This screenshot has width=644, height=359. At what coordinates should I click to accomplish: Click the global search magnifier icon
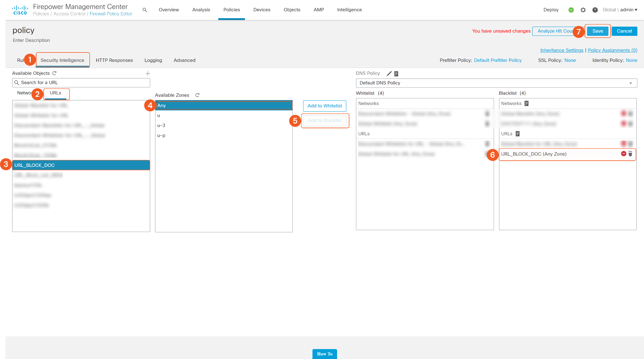(x=145, y=10)
